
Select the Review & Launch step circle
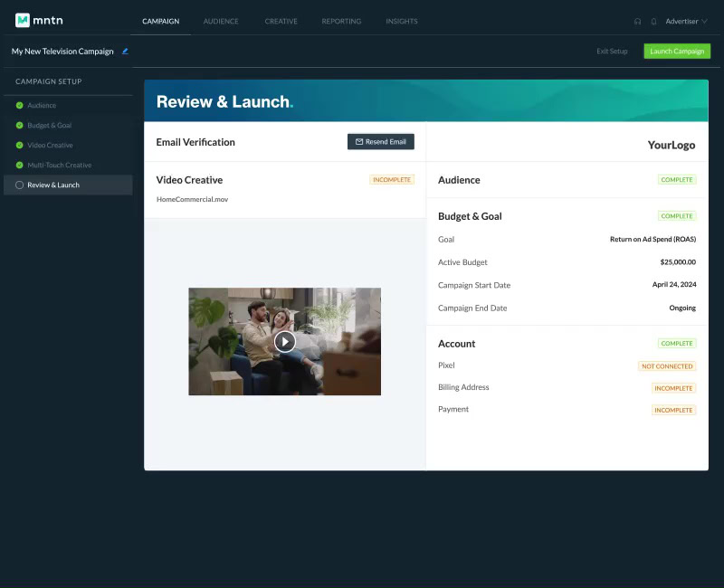coord(19,185)
